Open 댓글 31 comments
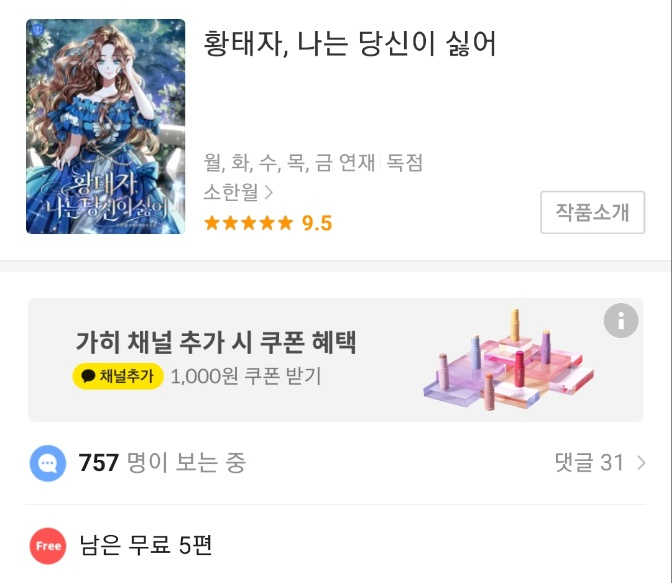Viewport: 672px width, 583px height. tap(589, 463)
